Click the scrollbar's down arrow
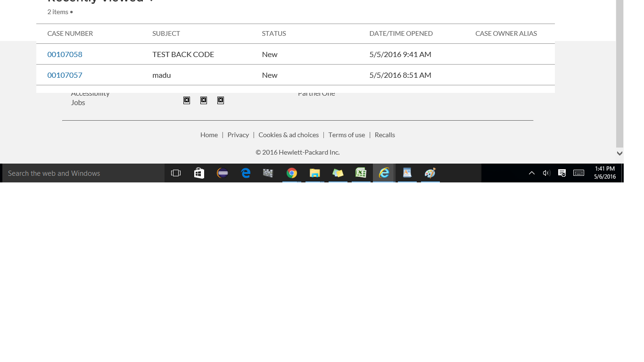 coord(619,153)
